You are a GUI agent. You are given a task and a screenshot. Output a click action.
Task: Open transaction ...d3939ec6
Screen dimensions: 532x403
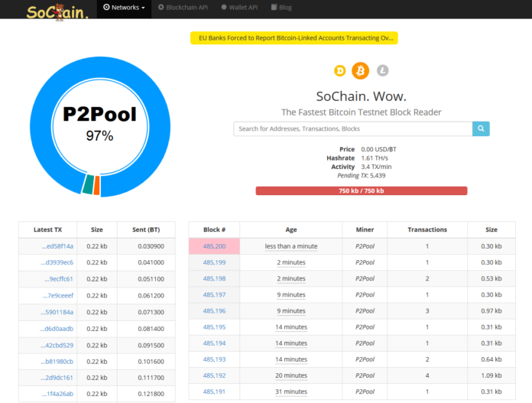click(57, 262)
